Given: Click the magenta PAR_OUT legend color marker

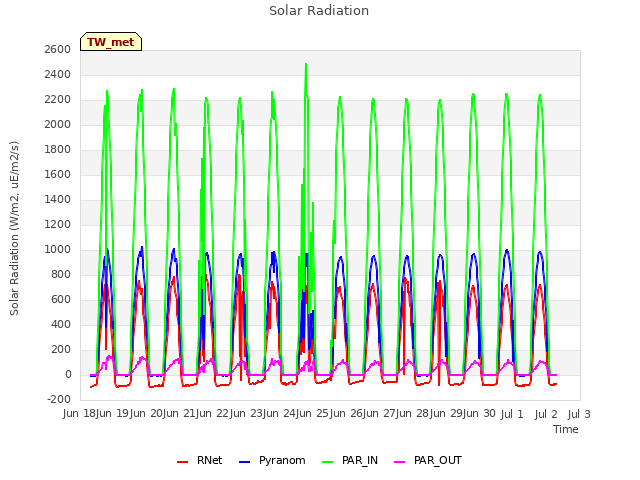Looking at the screenshot, I should point(400,462).
